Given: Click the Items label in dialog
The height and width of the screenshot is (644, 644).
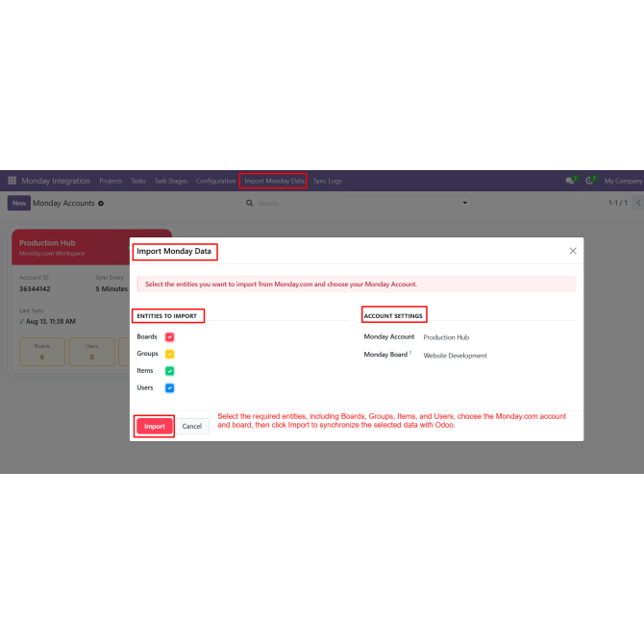Looking at the screenshot, I should (145, 370).
